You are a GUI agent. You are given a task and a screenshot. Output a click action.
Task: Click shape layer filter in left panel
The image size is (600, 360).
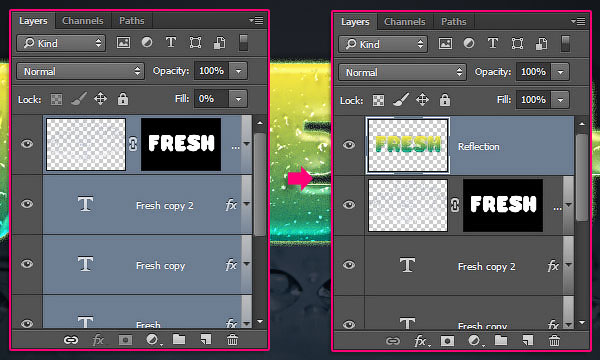(x=195, y=42)
